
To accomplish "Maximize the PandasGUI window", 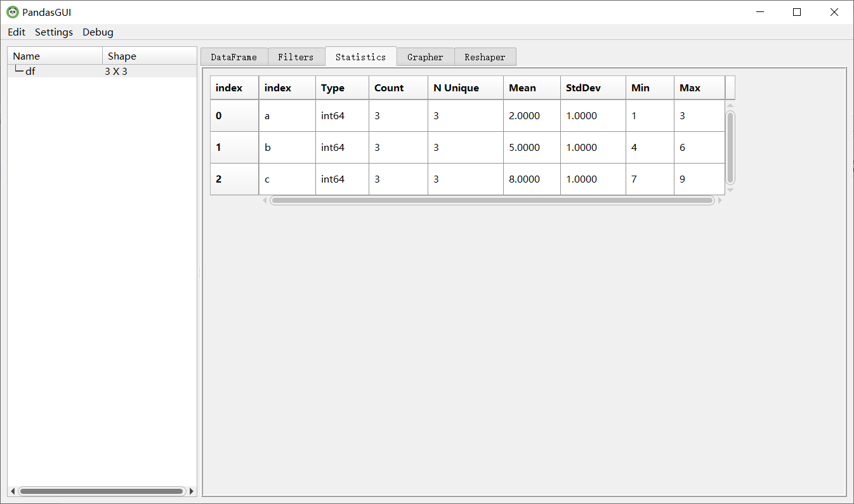I will coord(797,12).
